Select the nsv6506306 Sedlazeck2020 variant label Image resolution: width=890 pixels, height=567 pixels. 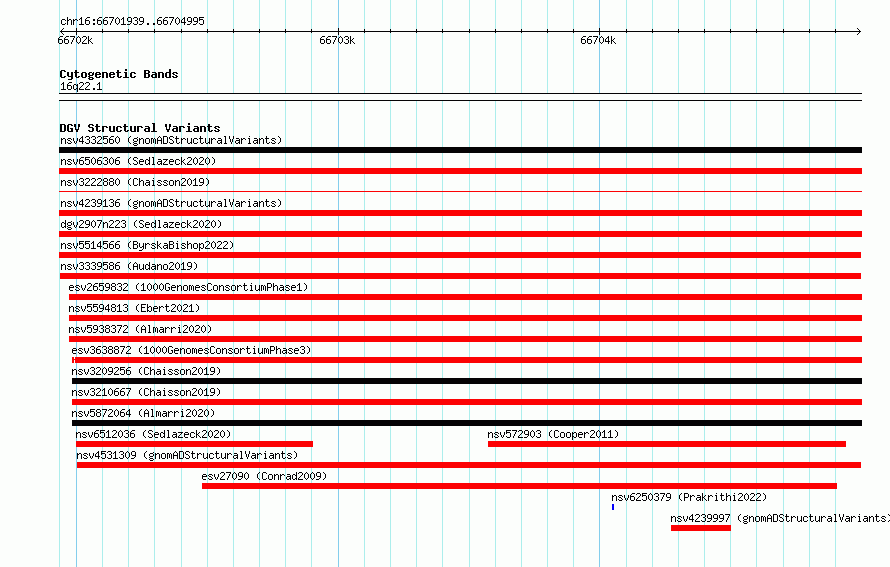point(138,161)
